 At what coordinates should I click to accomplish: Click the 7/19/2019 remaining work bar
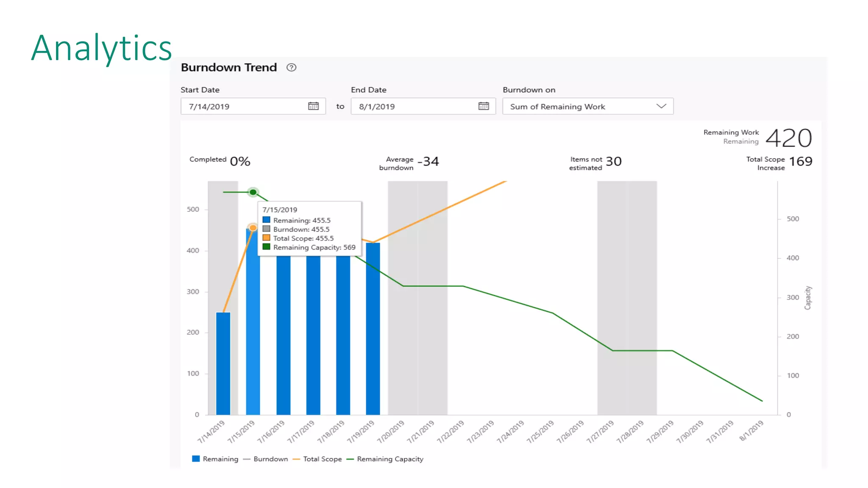pos(373,329)
